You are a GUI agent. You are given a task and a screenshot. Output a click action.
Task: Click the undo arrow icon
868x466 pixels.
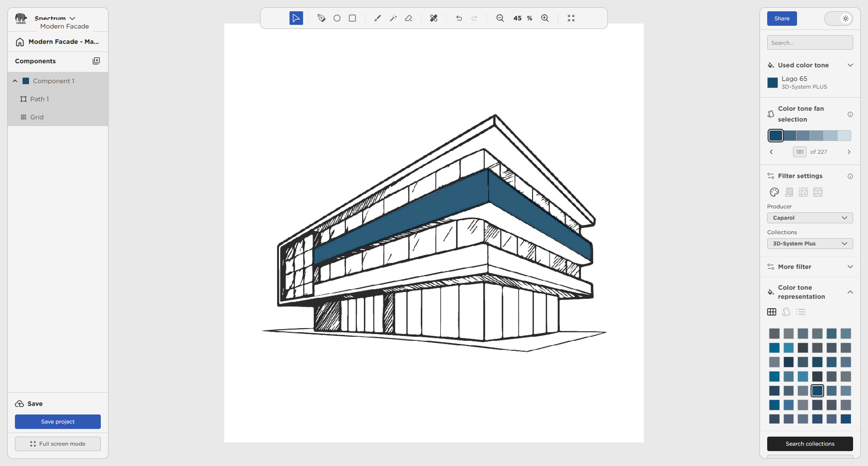[459, 18]
